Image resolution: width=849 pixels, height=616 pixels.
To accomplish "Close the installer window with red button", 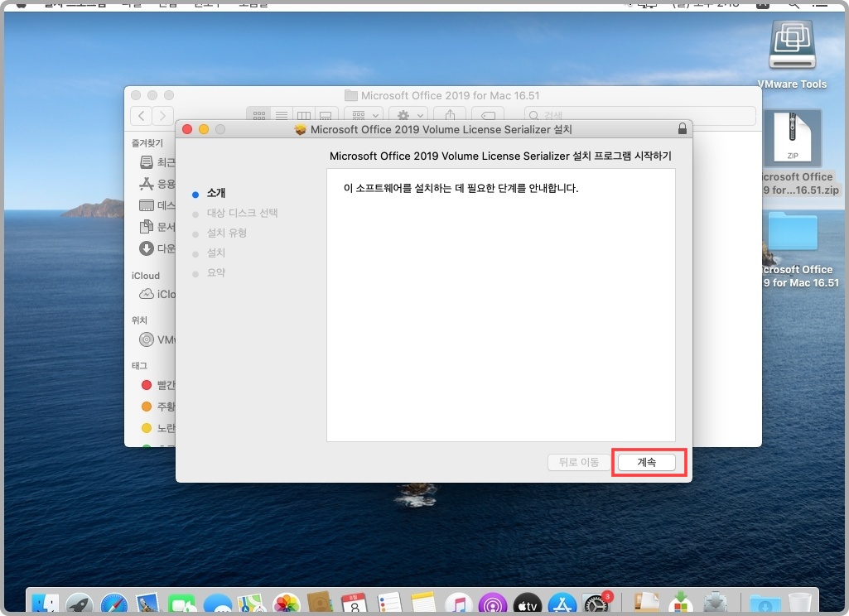I will (187, 129).
